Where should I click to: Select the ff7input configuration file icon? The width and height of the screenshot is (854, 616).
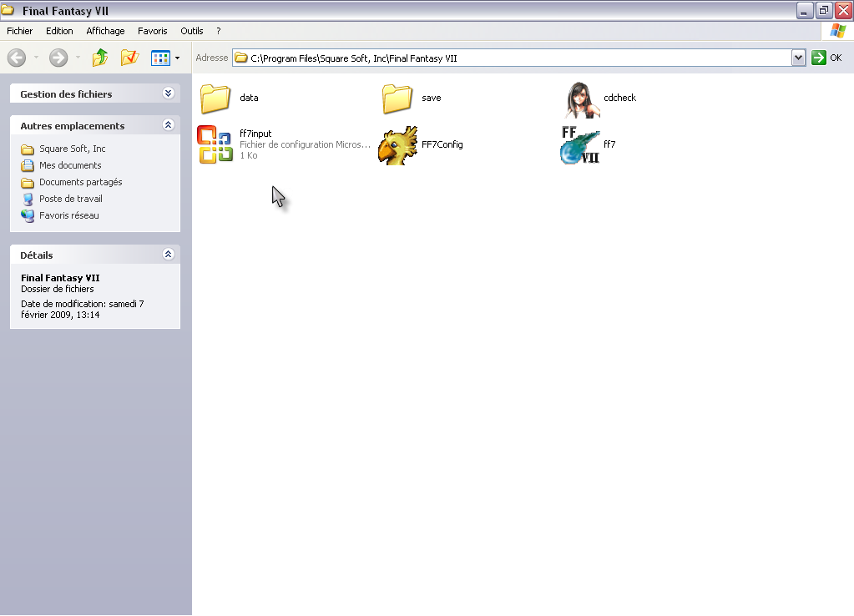215,144
